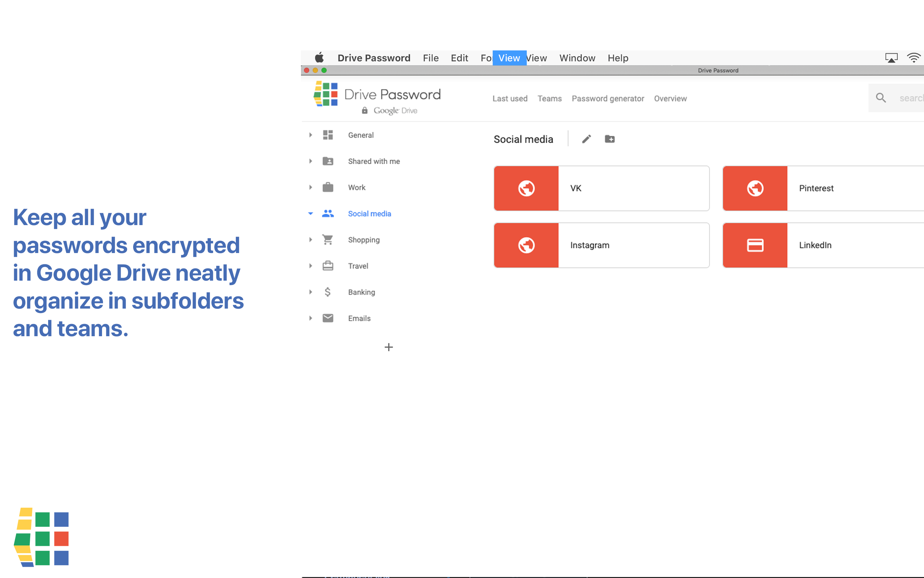Click the AirPlay icon in the menu bar

point(891,58)
